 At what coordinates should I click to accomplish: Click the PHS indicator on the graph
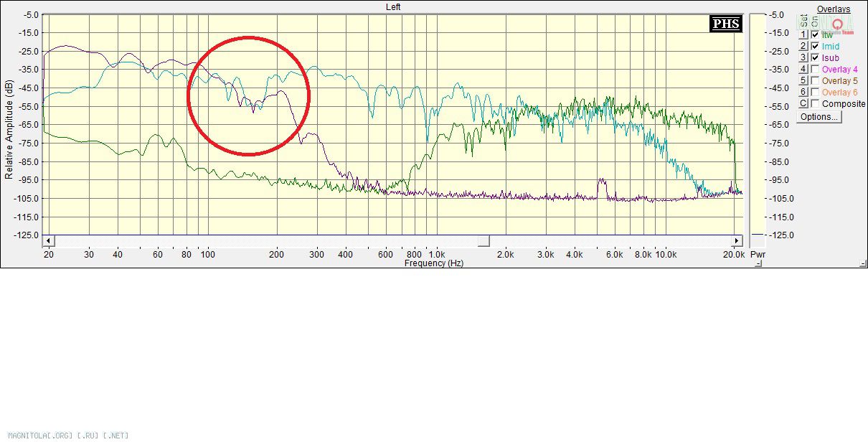[725, 24]
